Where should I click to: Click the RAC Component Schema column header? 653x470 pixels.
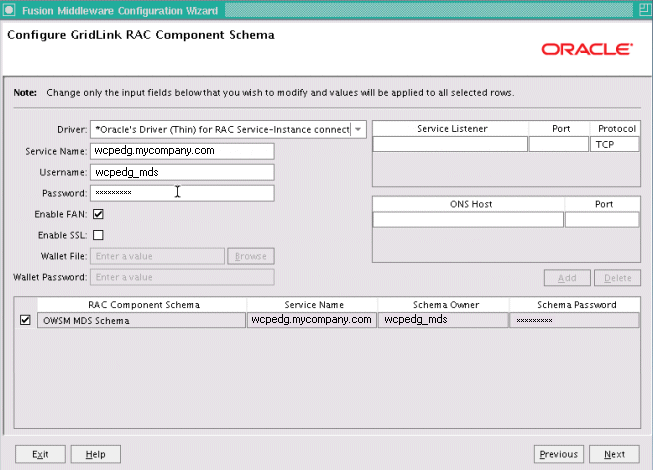[144, 305]
